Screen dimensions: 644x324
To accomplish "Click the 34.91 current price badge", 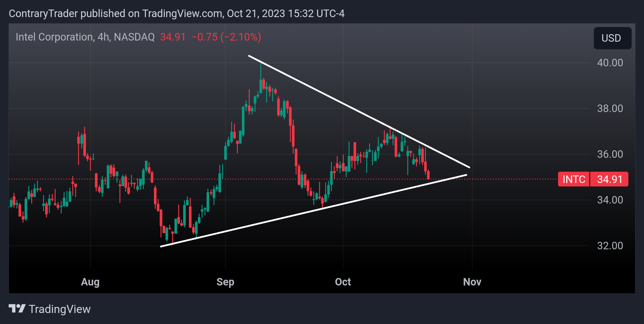I will 609,179.
